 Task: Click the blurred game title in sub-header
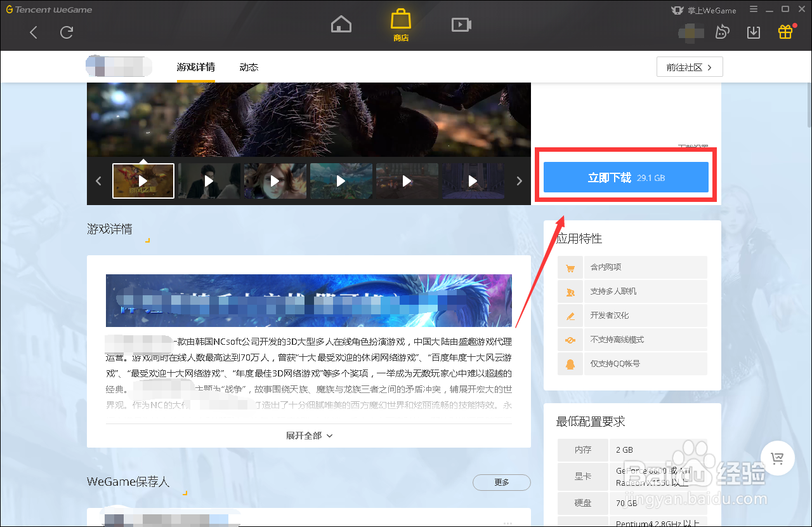click(x=119, y=66)
